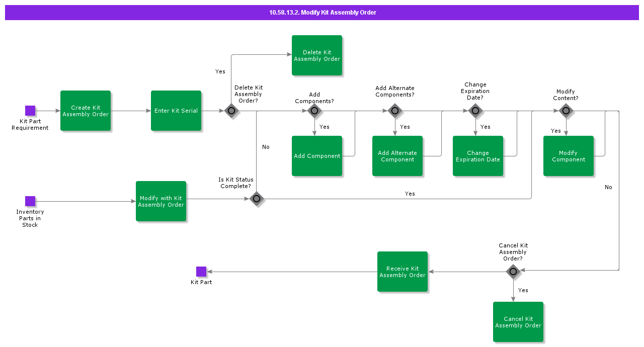The height and width of the screenshot is (347, 644).
Task: Click the No label below Delete Kit gateway
Action: [x=266, y=147]
